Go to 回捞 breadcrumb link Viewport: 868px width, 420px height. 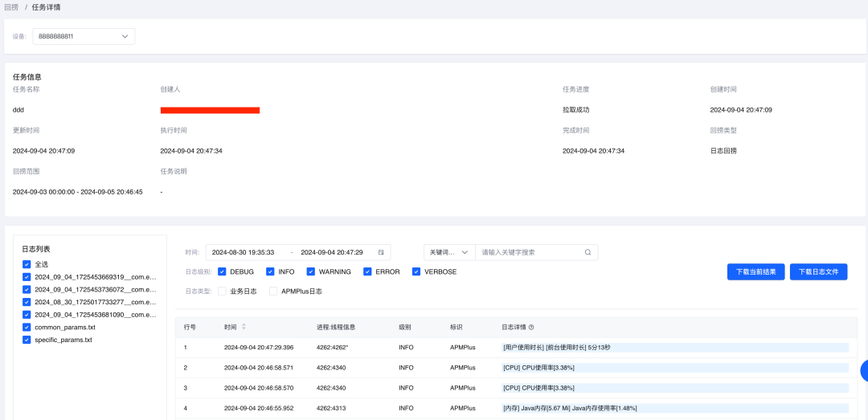tap(11, 7)
